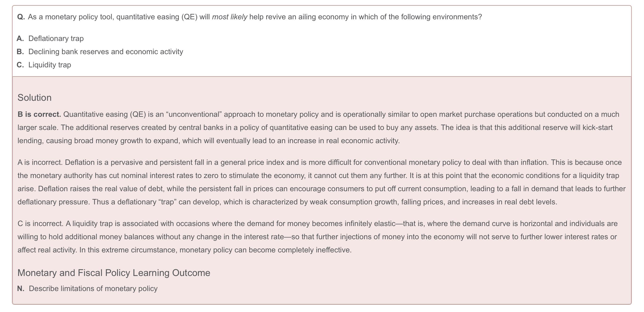The height and width of the screenshot is (312, 644).
Task: Click 'Declining bank reserves and economic activity' text
Action: (x=106, y=52)
